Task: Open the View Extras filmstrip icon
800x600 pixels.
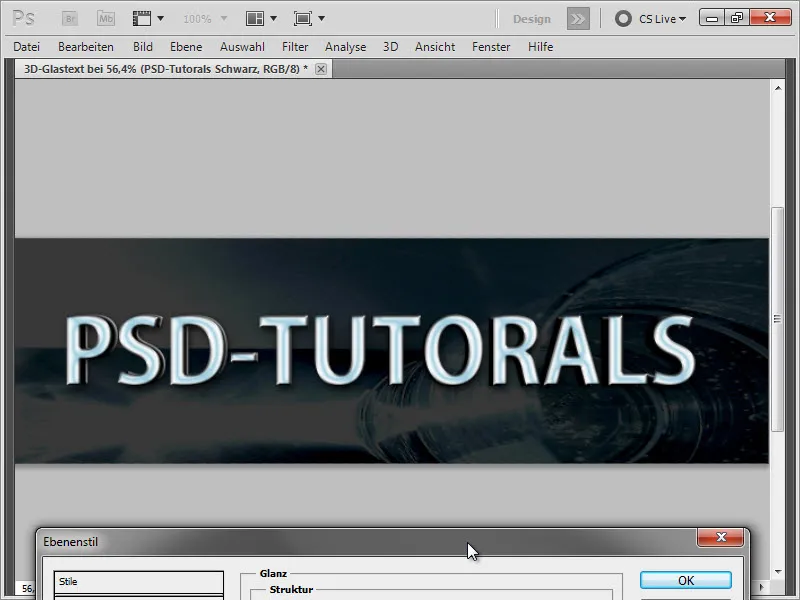Action: 142,19
